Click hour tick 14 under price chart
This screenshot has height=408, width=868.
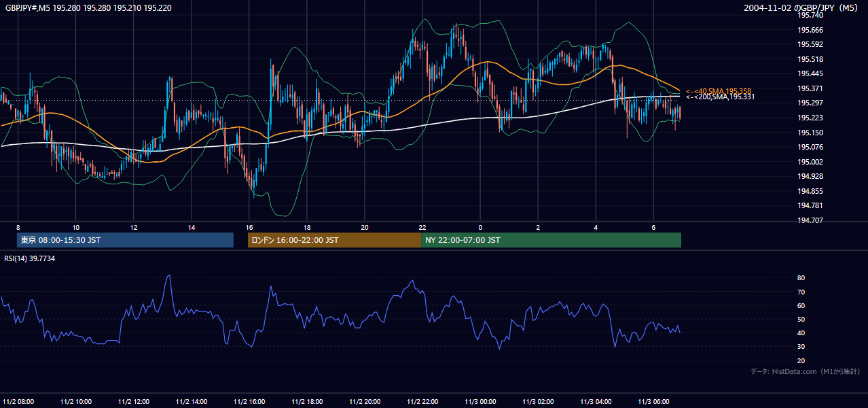click(x=192, y=227)
